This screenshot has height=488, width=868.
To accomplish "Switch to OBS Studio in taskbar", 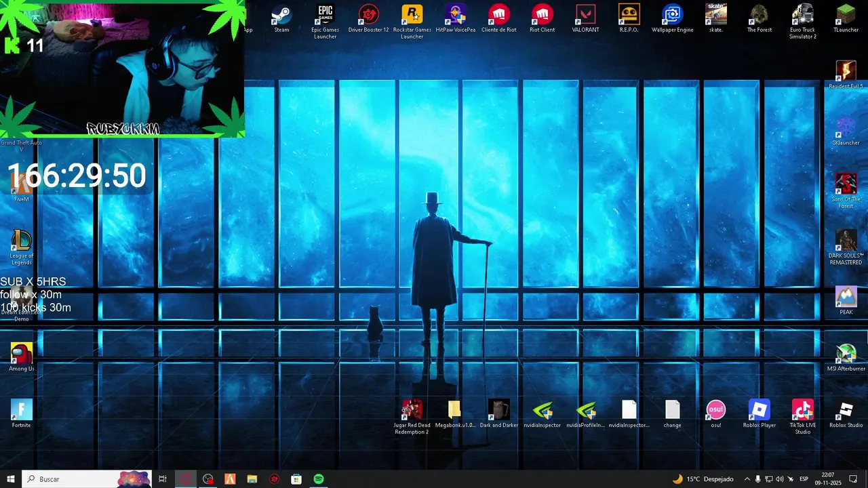I will [x=208, y=479].
